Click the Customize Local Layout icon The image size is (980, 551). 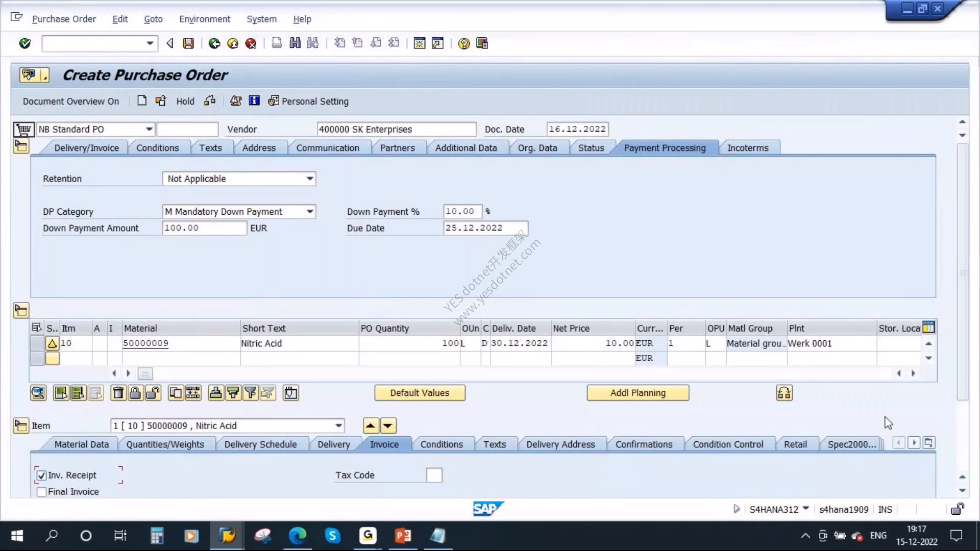coord(482,43)
